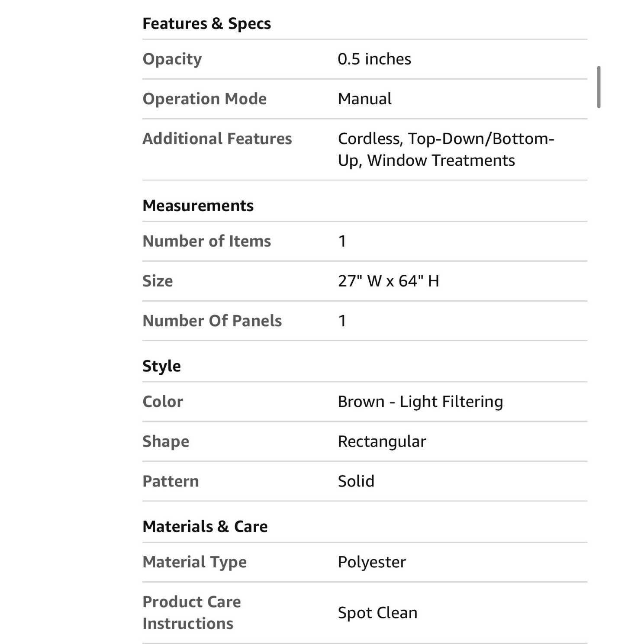The height and width of the screenshot is (644, 644).
Task: Click the Rectangular shape value
Action: pos(382,441)
